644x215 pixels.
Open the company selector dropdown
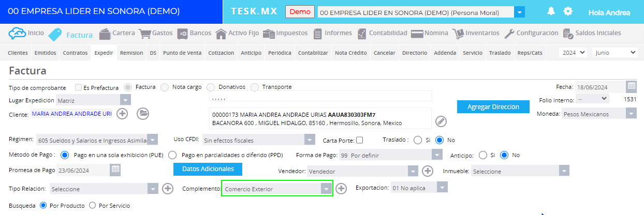pyautogui.click(x=420, y=12)
